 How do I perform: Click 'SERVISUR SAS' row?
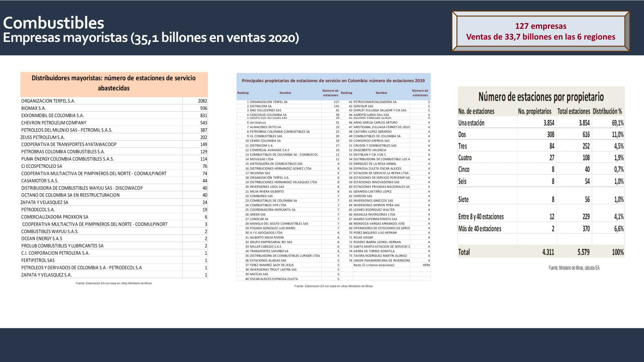pos(385,106)
